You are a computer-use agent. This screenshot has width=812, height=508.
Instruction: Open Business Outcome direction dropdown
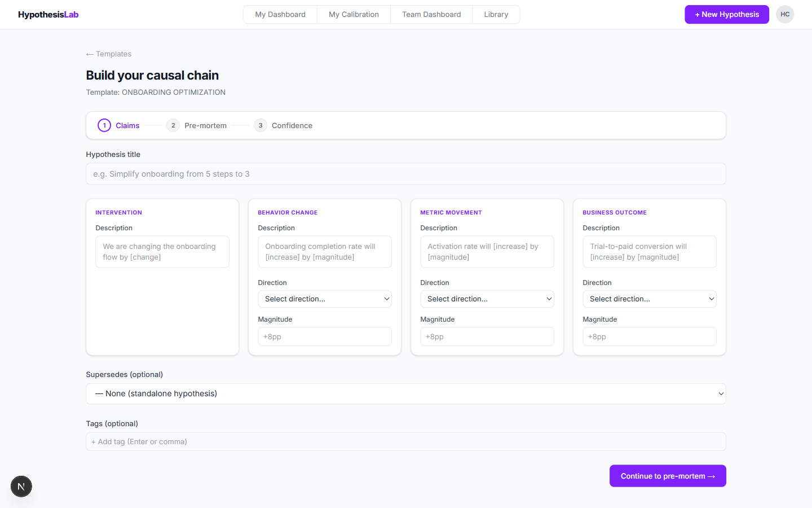point(650,299)
